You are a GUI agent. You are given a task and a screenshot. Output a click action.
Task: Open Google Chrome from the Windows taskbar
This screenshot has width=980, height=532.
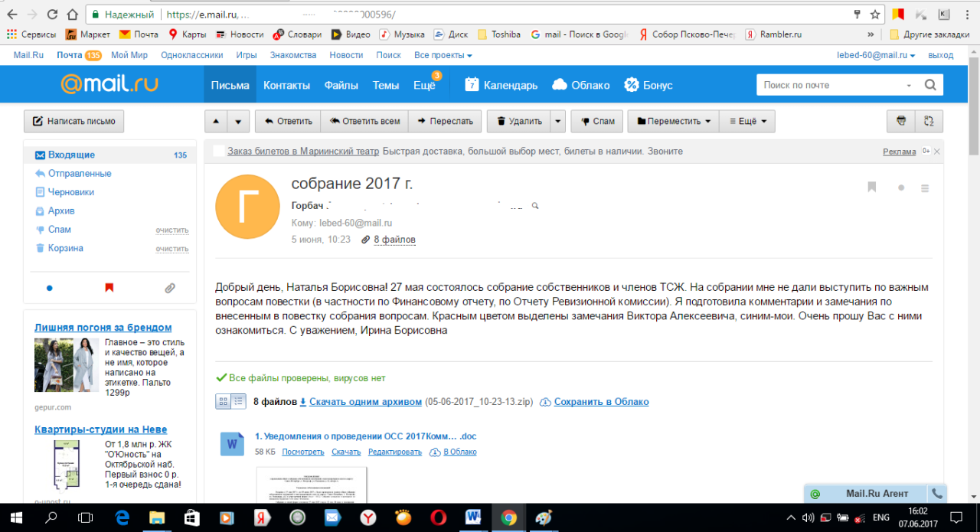click(508, 517)
